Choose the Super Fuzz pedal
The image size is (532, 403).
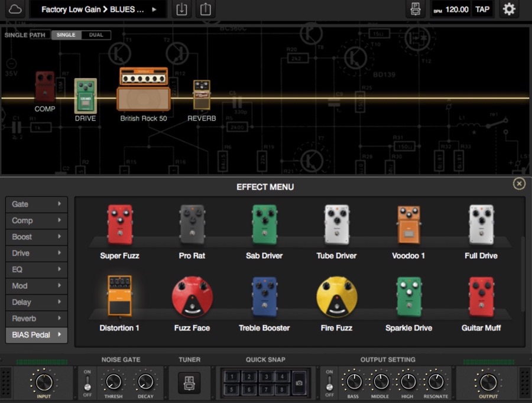coord(120,225)
